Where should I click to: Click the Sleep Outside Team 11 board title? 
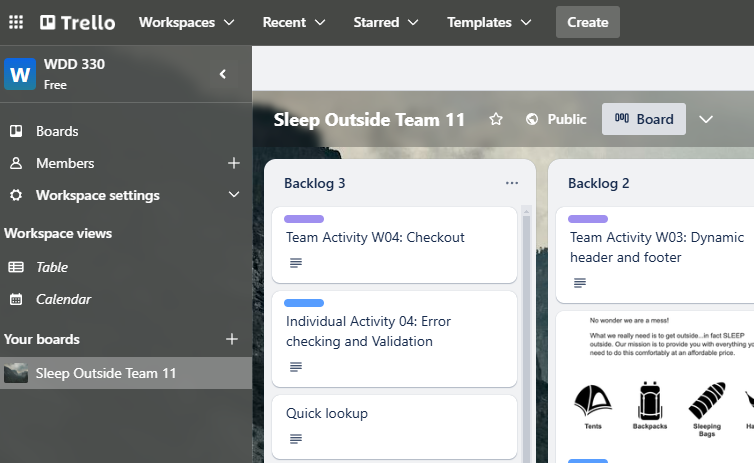click(x=369, y=119)
